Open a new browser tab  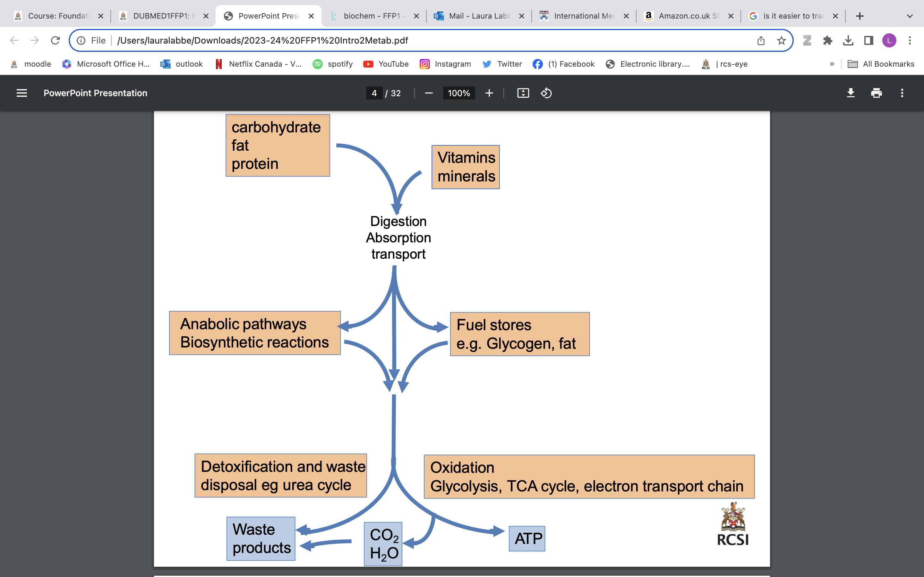(x=860, y=16)
